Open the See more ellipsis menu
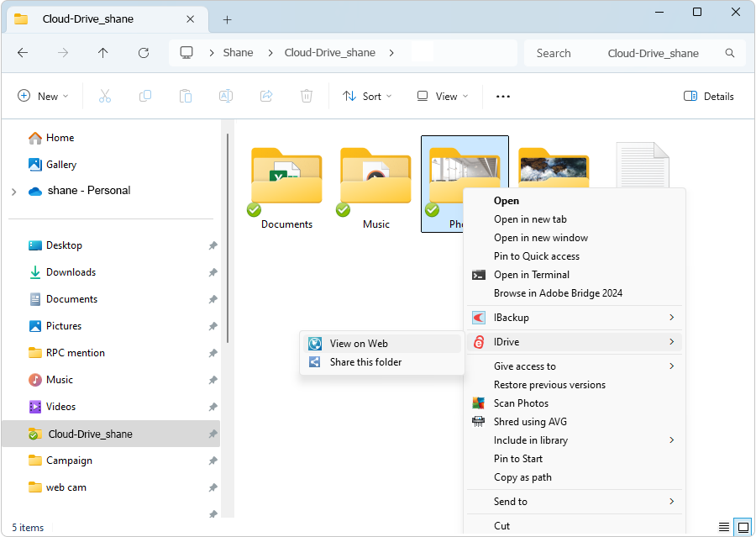Viewport: 756px width, 537px height. click(503, 97)
